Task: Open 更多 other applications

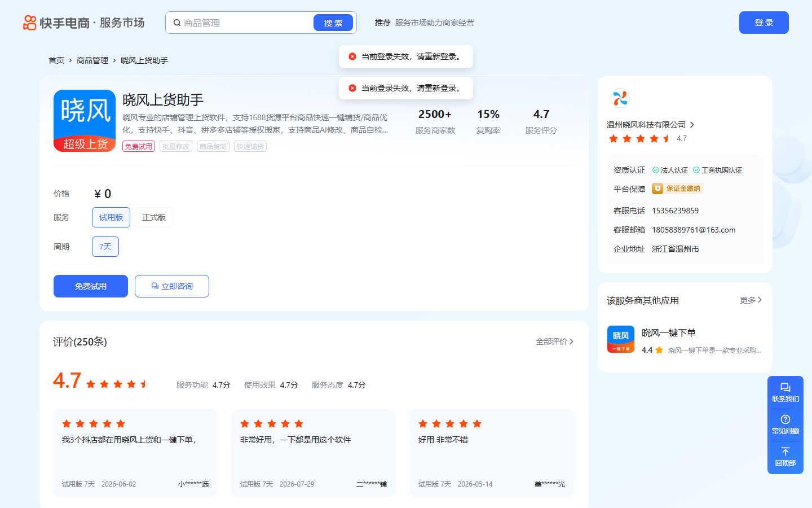Action: 751,300
